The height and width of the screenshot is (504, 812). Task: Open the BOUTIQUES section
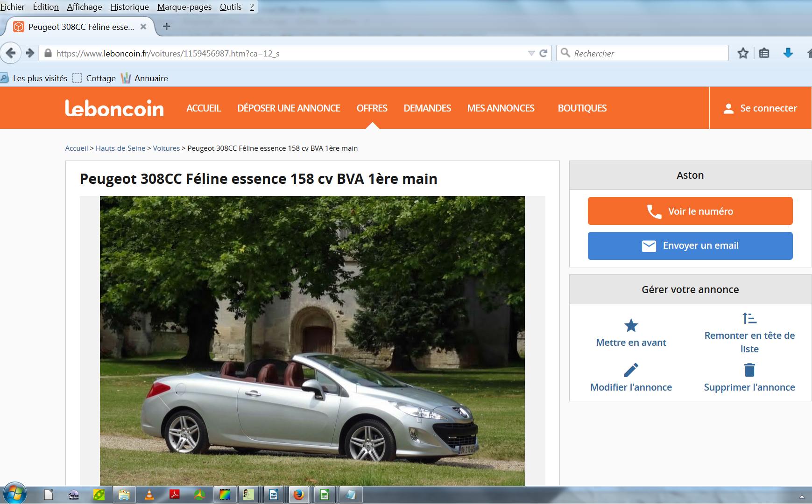pos(582,108)
